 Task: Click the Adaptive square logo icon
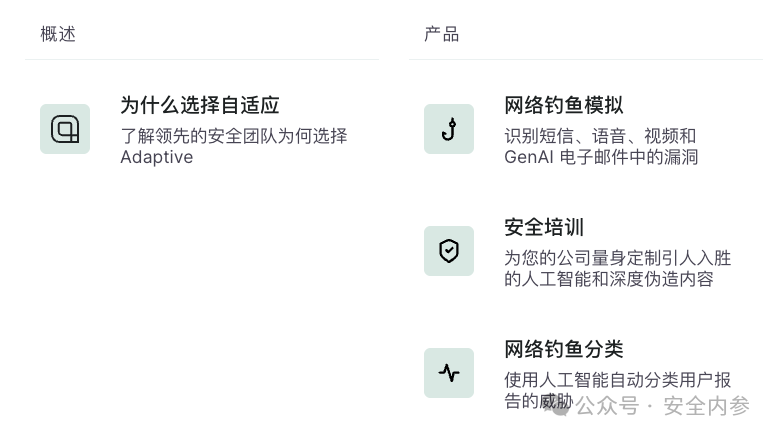point(65,129)
